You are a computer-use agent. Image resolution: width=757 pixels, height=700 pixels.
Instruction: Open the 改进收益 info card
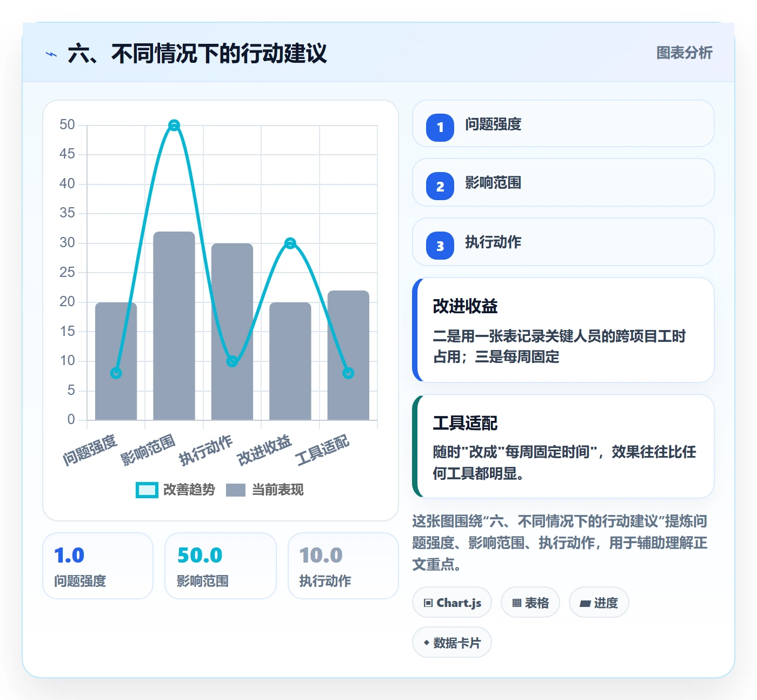563,330
